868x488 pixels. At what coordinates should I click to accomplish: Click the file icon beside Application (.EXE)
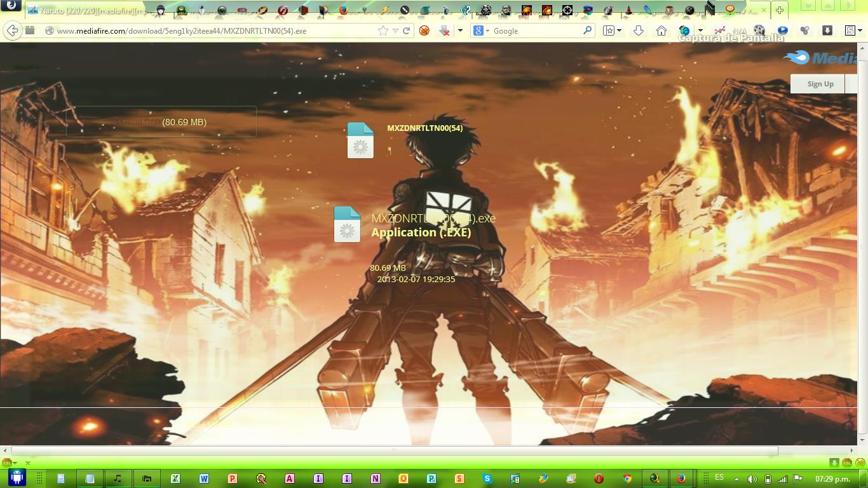pos(347,224)
